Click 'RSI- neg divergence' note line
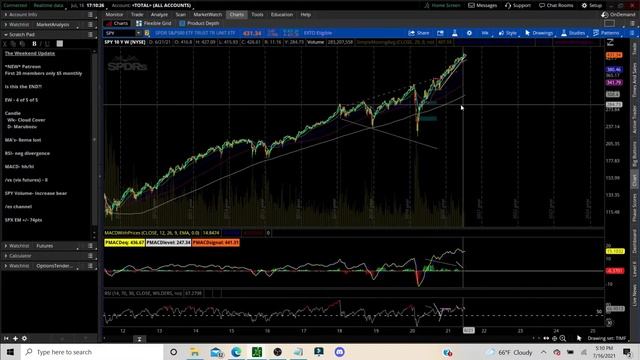Screen dimensions: 640x360 click(27, 153)
